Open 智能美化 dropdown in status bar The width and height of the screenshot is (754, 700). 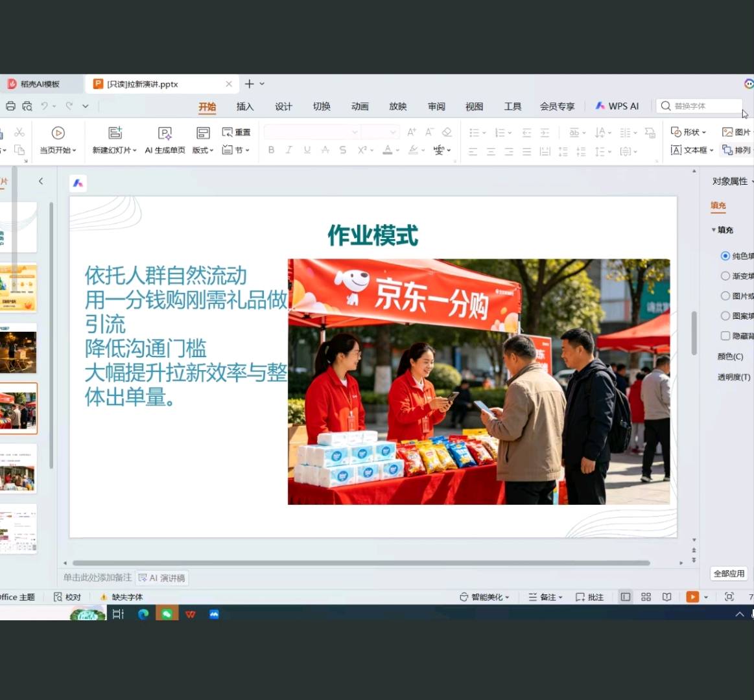coord(484,597)
